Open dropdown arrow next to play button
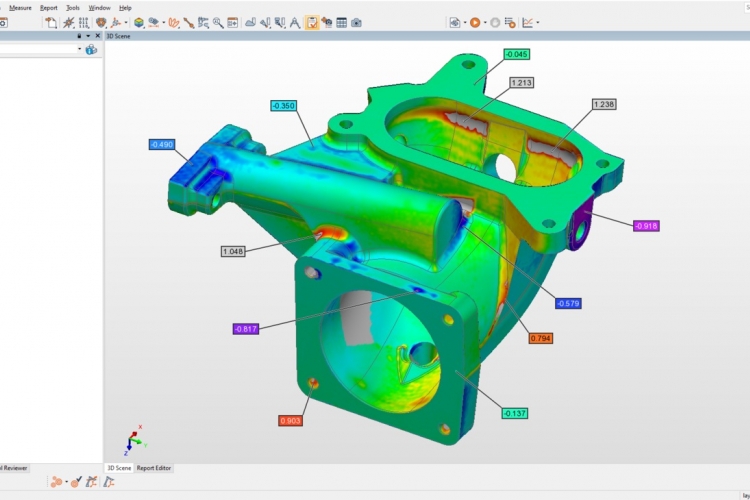The width and height of the screenshot is (750, 500). 485,22
